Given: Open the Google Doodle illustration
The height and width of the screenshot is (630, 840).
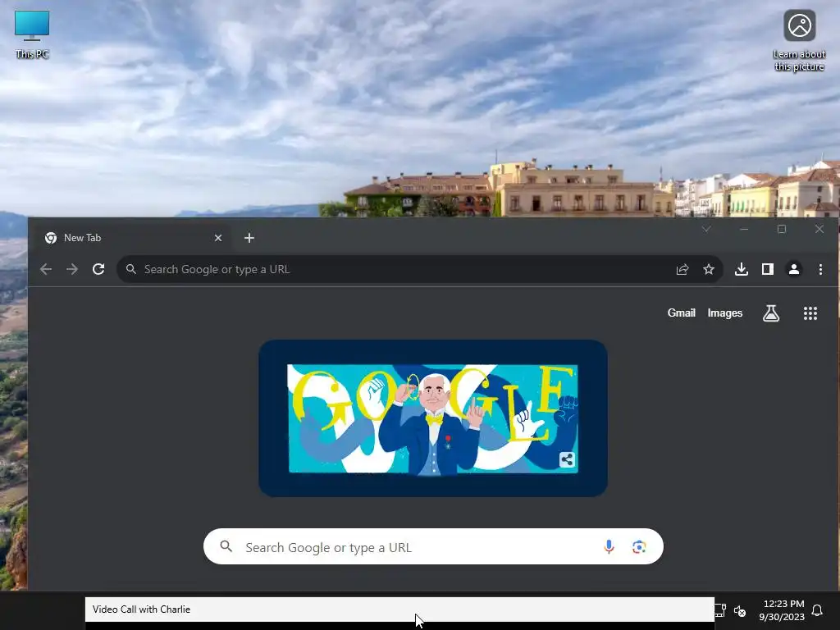Looking at the screenshot, I should 433,418.
